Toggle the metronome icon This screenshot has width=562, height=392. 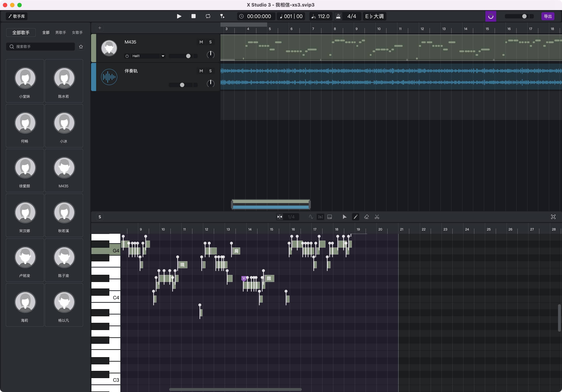pyautogui.click(x=338, y=16)
